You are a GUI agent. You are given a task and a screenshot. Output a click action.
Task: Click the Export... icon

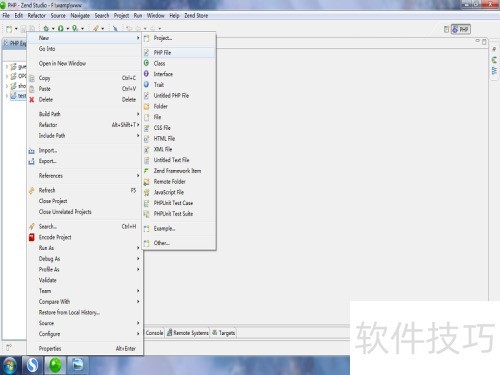32,161
